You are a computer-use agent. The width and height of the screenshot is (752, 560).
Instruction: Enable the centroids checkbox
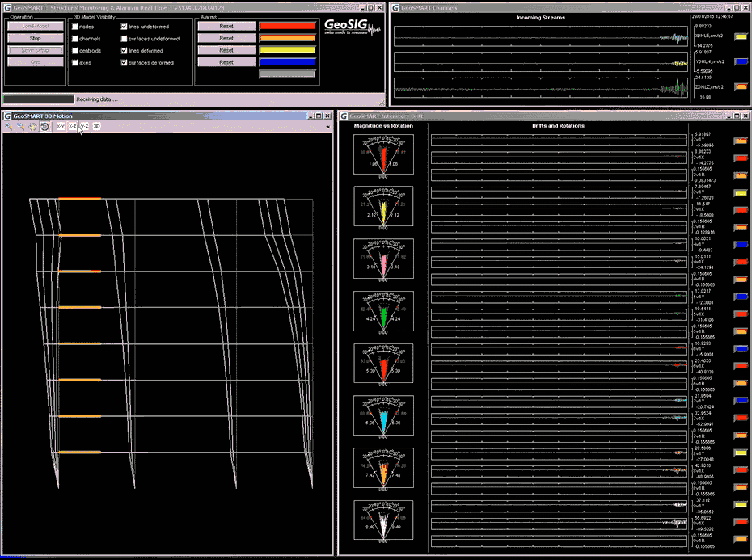pyautogui.click(x=75, y=50)
